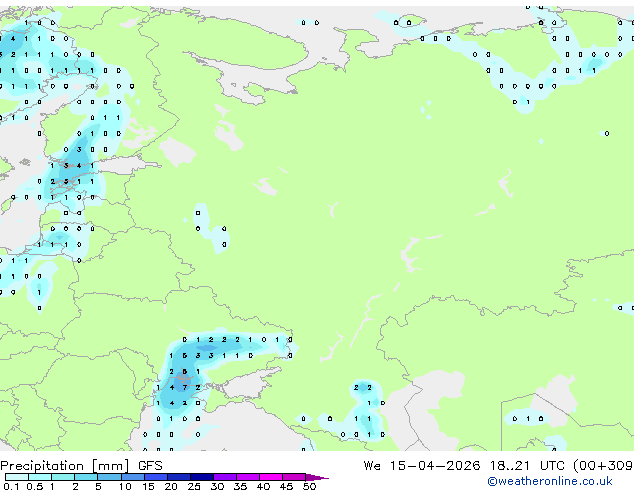Click the 'We 15-04-2026 18..21 UTC' timestamp

pyautogui.click(x=466, y=466)
